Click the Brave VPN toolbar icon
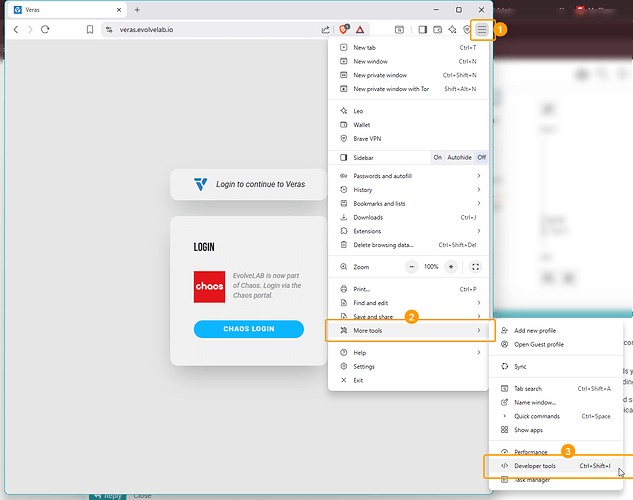Screen dimensions: 633x500 [467, 29]
